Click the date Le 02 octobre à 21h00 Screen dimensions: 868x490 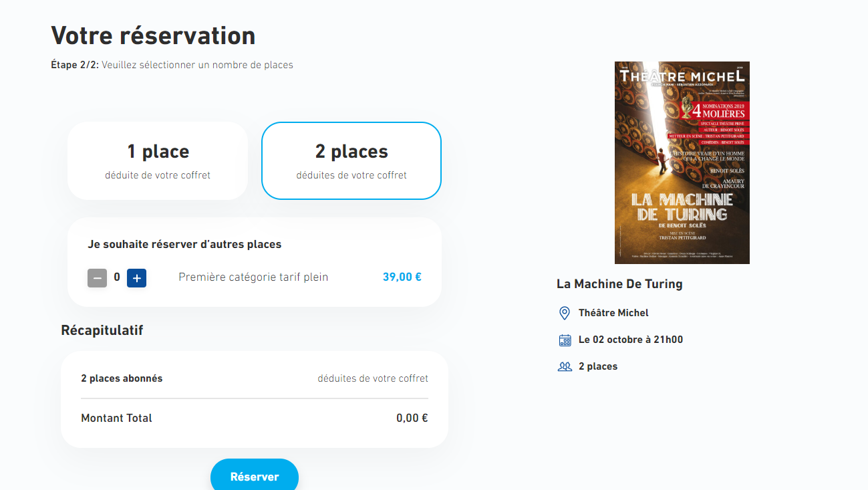630,340
